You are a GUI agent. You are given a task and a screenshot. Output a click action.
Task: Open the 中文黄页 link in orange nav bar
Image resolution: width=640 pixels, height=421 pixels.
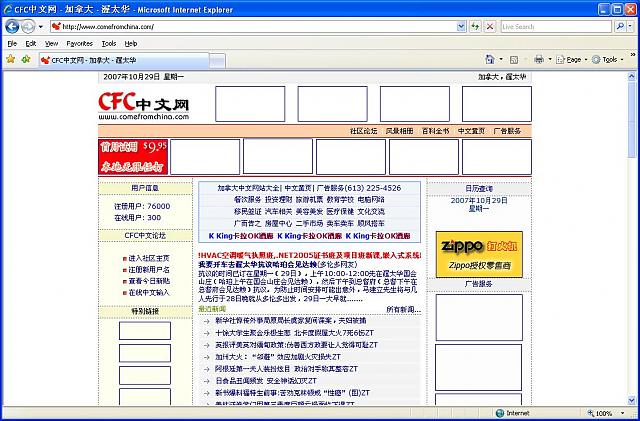tap(471, 131)
